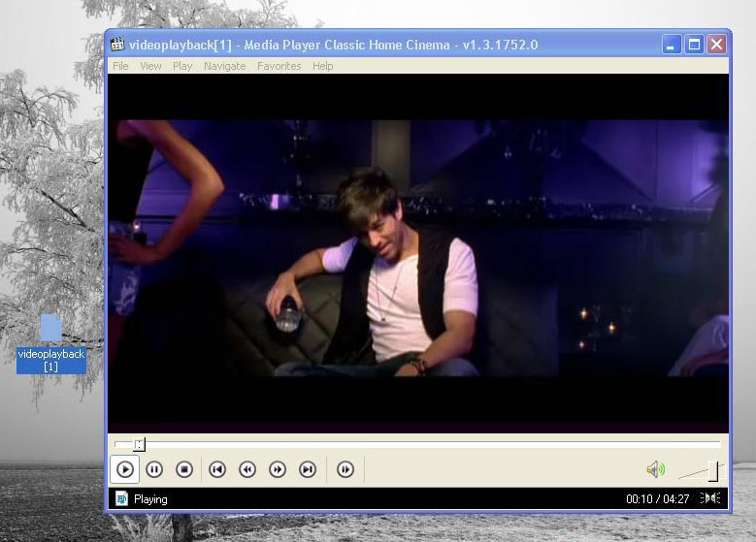This screenshot has width=756, height=542.
Task: Open the Navigate menu
Action: [x=225, y=66]
